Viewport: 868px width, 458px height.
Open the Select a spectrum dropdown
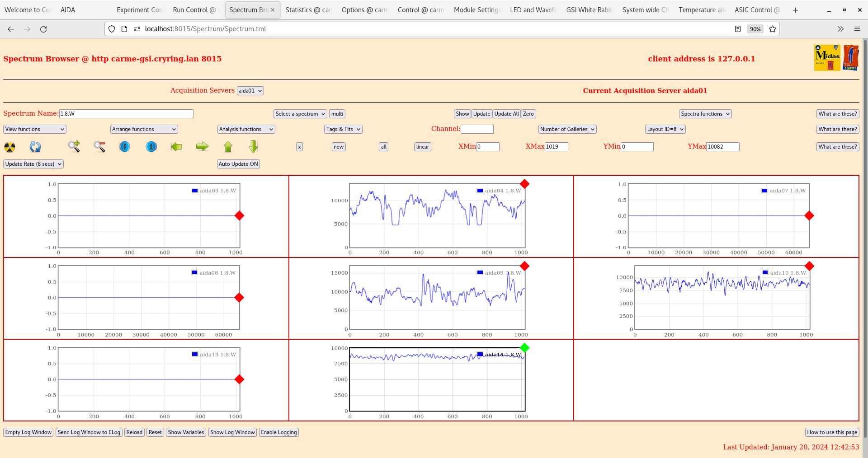click(300, 114)
